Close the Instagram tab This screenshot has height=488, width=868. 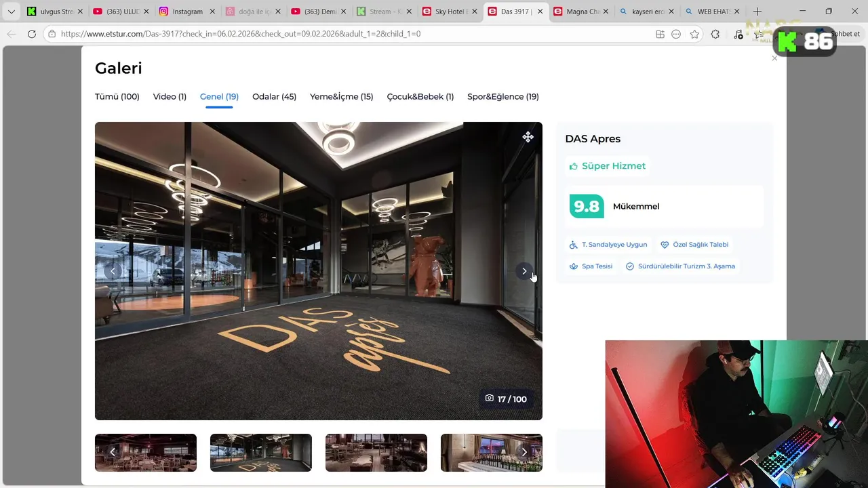(212, 12)
